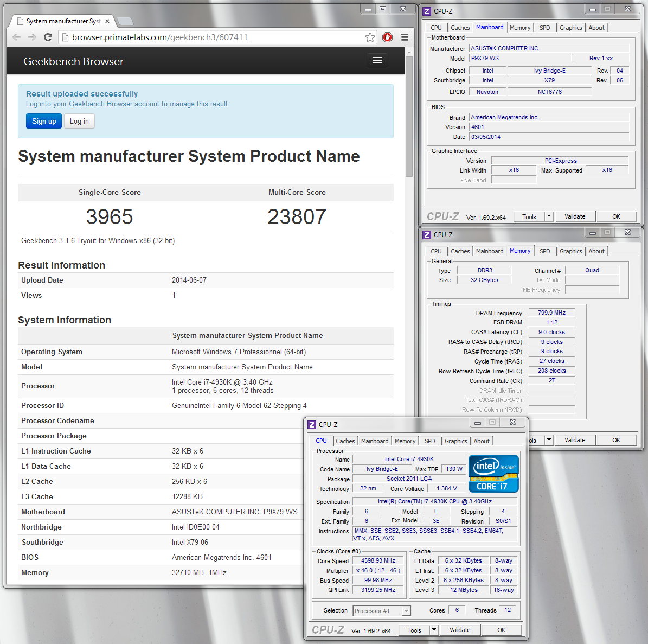
Task: Click Tools in the Mainboard window
Action: click(529, 216)
